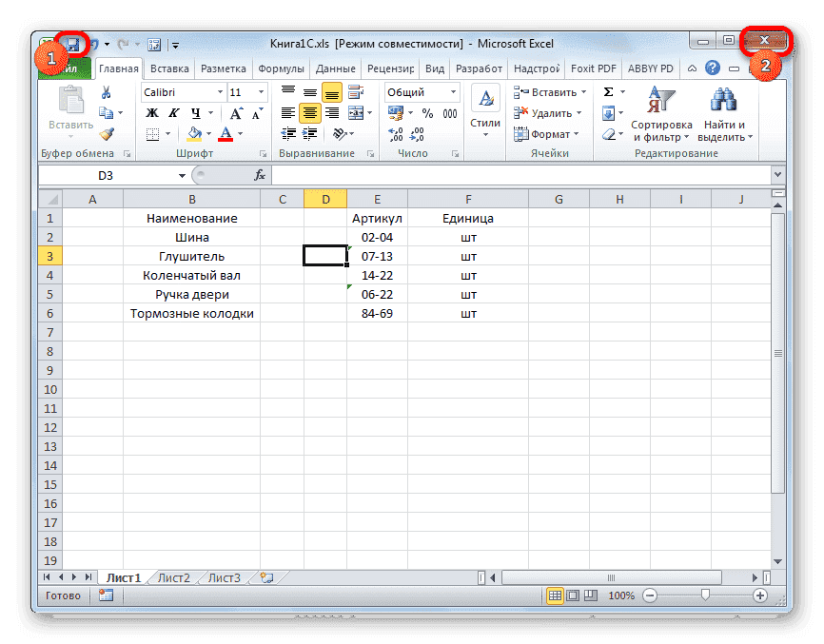Open the format painter brush icon

click(x=107, y=133)
